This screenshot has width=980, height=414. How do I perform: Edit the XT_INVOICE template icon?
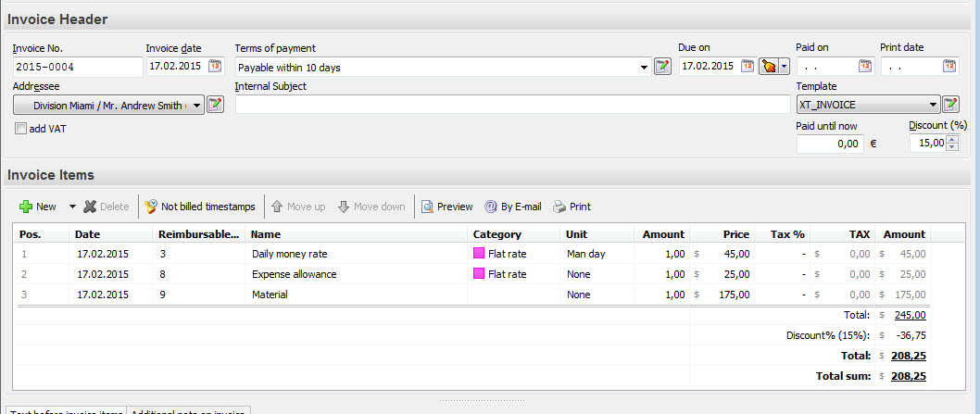point(950,105)
